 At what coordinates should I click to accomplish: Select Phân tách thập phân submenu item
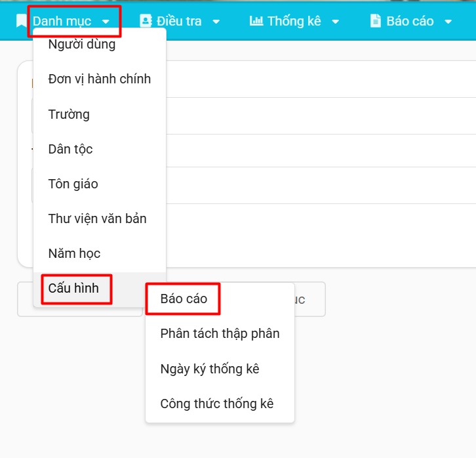click(x=220, y=333)
